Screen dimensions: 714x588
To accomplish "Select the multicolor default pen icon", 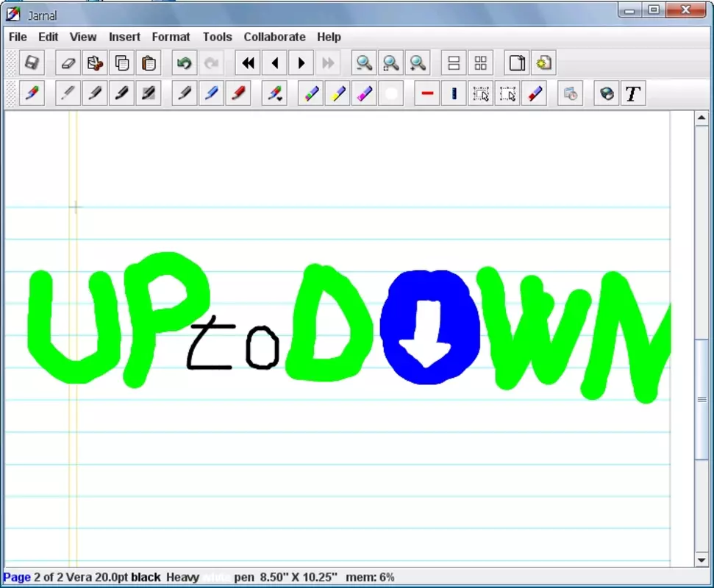I will 32,94.
